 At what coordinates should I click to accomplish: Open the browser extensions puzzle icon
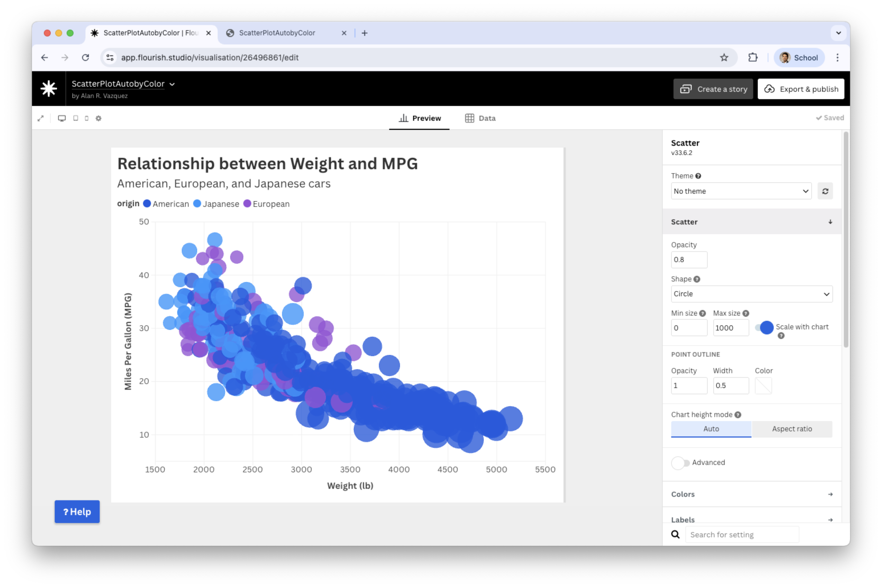pyautogui.click(x=753, y=57)
